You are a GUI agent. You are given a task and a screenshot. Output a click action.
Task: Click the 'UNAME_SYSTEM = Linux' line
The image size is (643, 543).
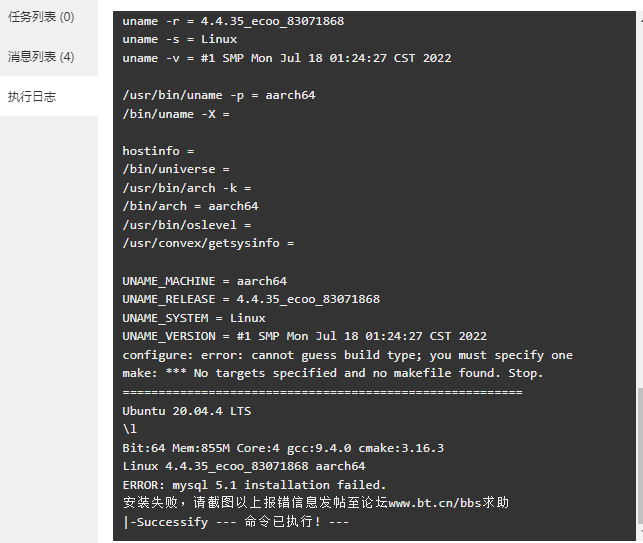click(x=194, y=318)
